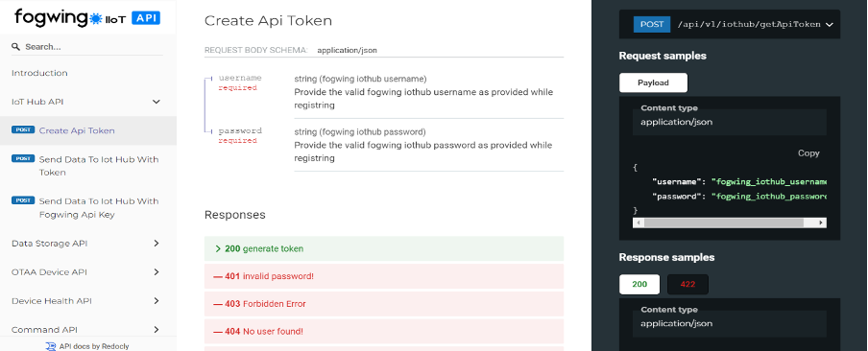Expand the 200 generate token response
868x351 pixels.
click(384, 248)
